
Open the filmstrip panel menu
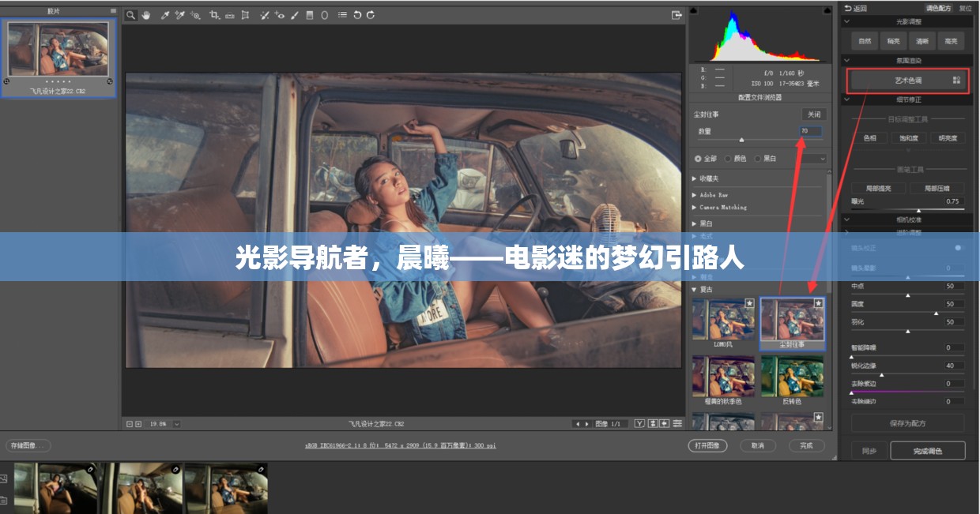click(113, 11)
